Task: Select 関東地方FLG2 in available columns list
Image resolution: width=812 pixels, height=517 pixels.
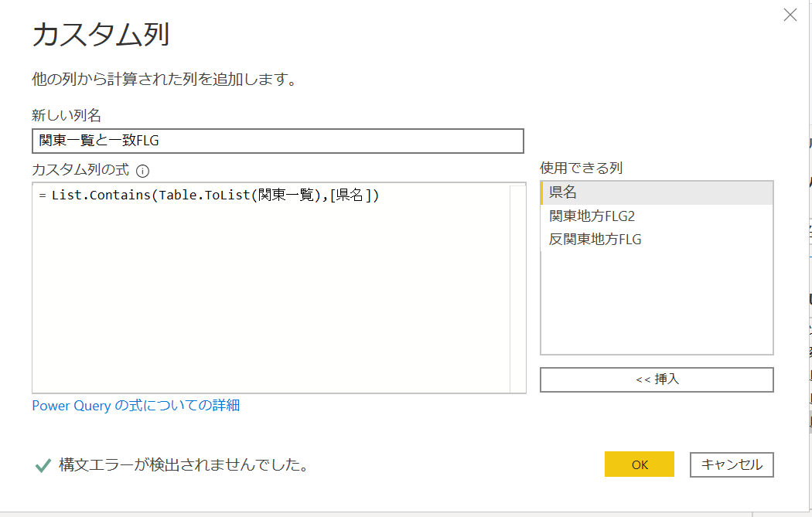Action: pyautogui.click(x=657, y=216)
